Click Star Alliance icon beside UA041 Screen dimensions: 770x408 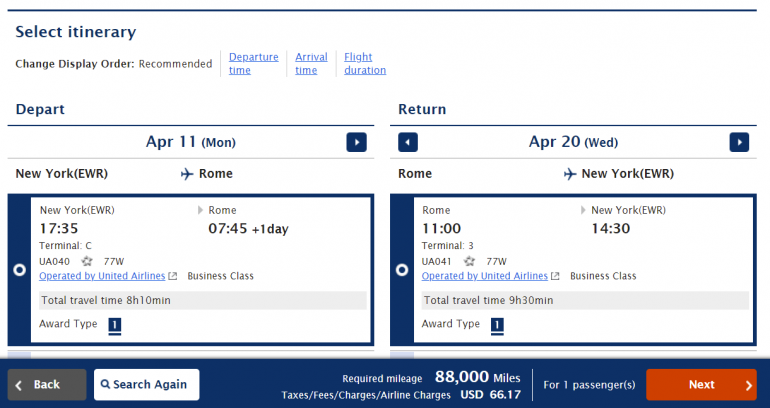pyautogui.click(x=470, y=261)
